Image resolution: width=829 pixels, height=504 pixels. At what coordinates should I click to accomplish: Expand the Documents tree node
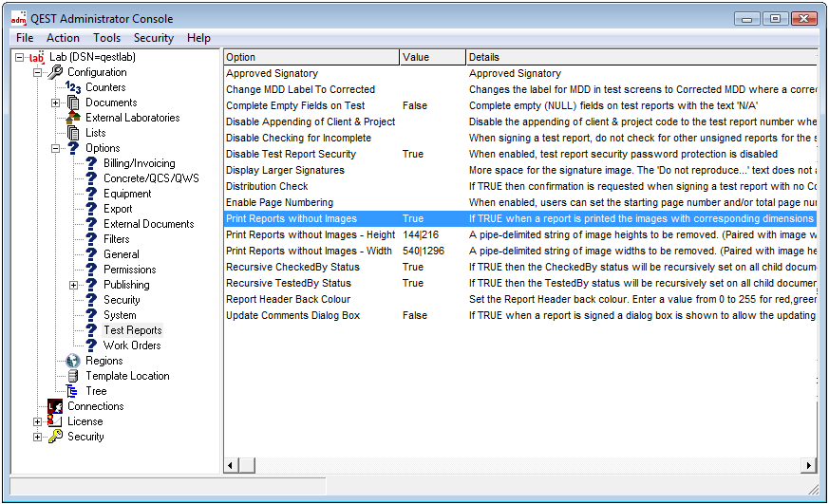tap(56, 103)
